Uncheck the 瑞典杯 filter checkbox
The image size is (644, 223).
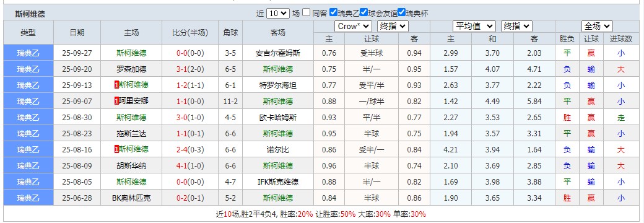[402, 12]
